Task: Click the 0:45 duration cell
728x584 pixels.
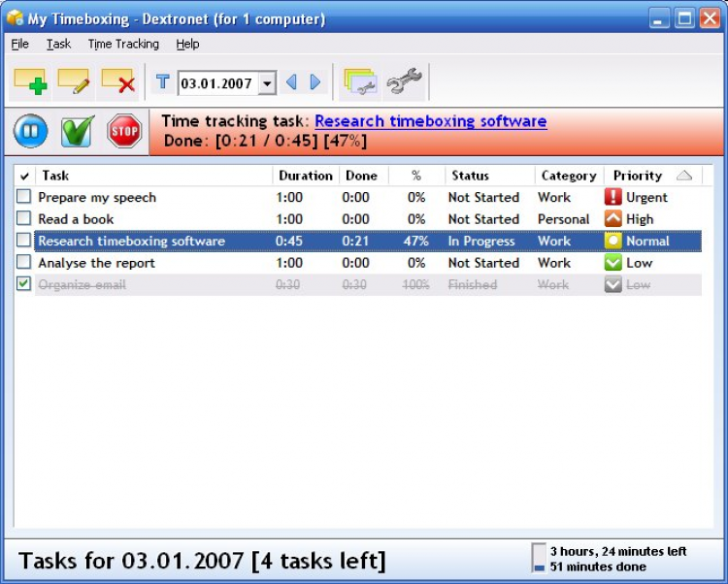Action: click(x=289, y=241)
